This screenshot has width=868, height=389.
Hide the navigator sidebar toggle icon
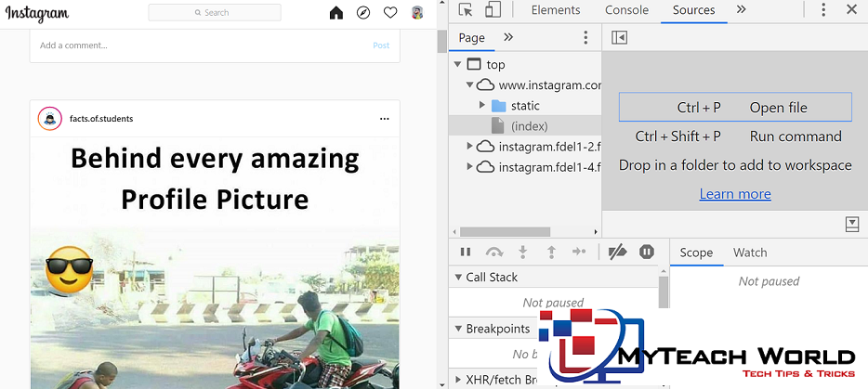619,38
